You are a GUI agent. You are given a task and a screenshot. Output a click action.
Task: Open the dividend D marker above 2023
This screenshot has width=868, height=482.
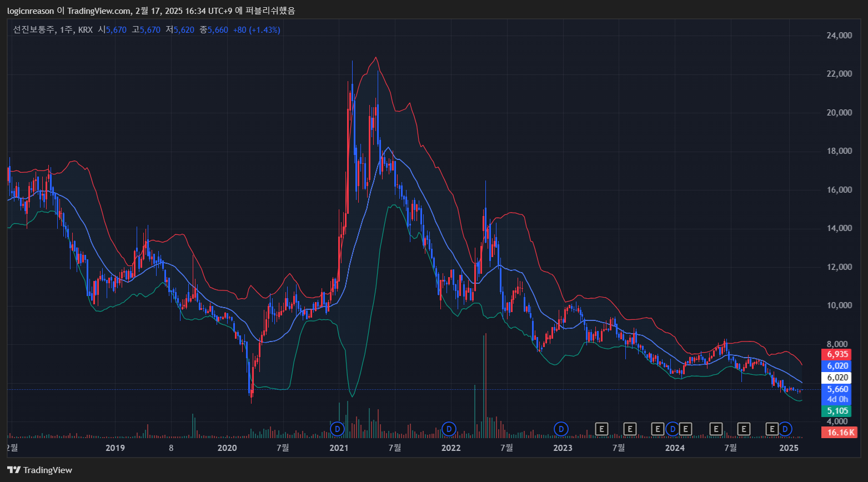(x=561, y=429)
